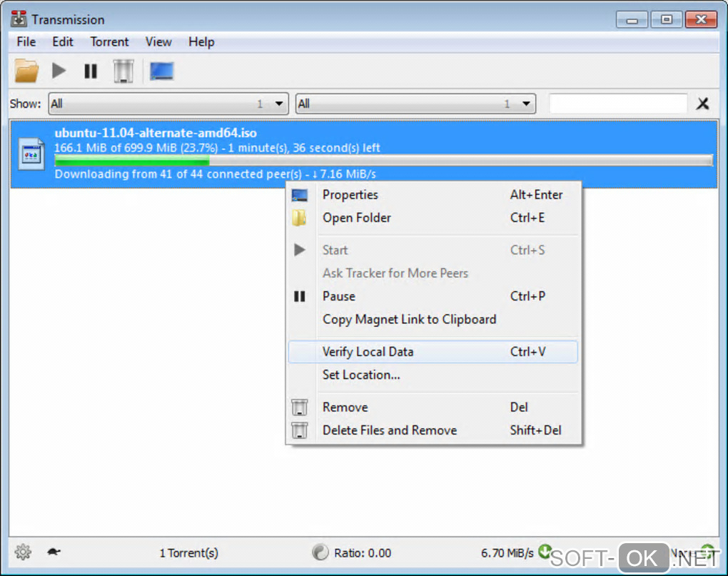The image size is (728, 576).
Task: Choose Properties from the context menu
Action: [433, 195]
